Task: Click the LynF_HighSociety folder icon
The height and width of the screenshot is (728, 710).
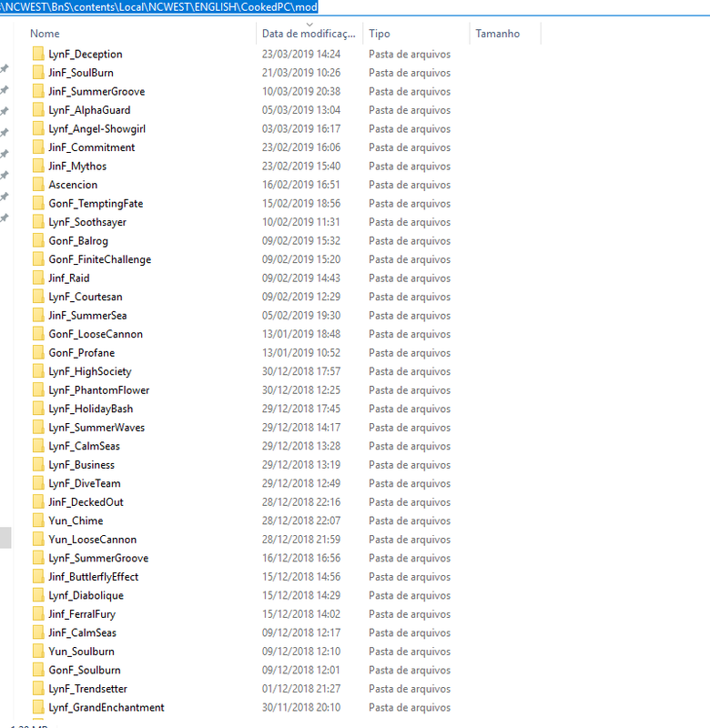Action: (x=38, y=371)
